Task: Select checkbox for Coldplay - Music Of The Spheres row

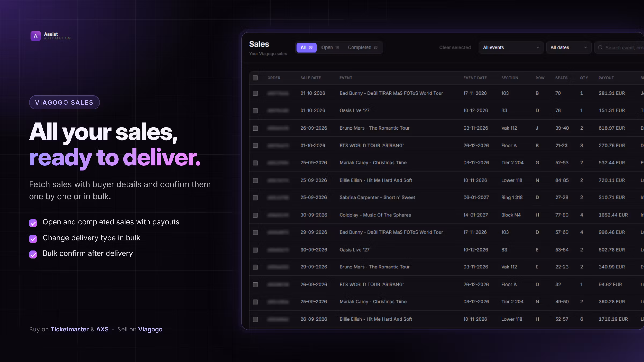Action: click(x=255, y=215)
